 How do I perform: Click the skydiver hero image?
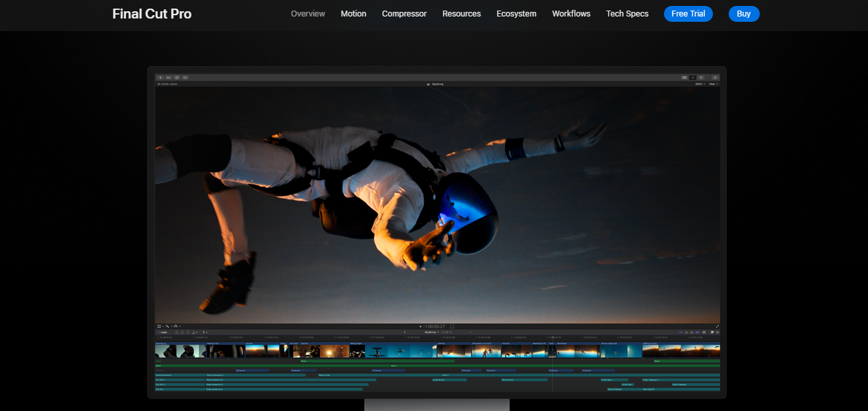point(437,205)
